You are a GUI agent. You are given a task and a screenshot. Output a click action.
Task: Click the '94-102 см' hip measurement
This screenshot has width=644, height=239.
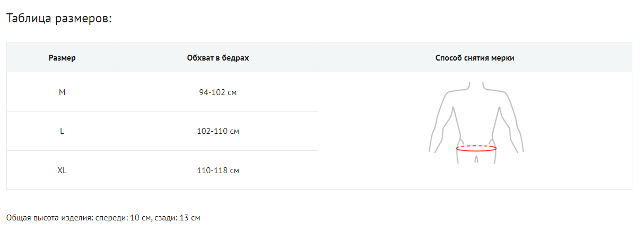pyautogui.click(x=217, y=92)
